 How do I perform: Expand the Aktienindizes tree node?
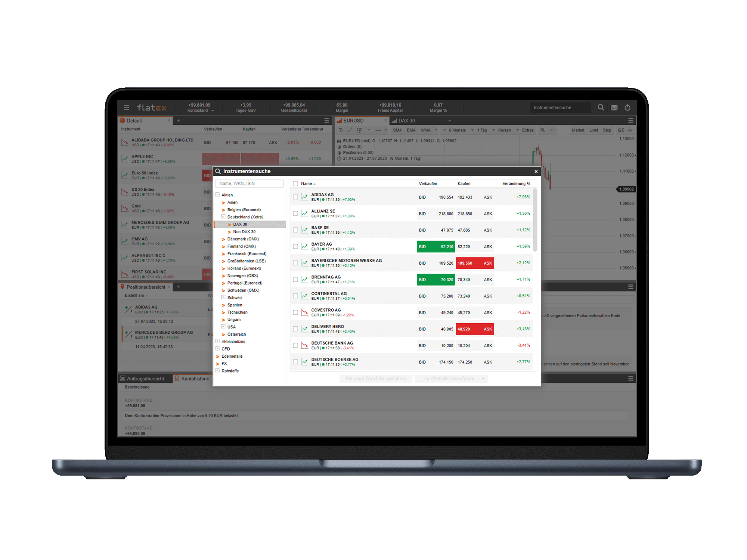[217, 341]
